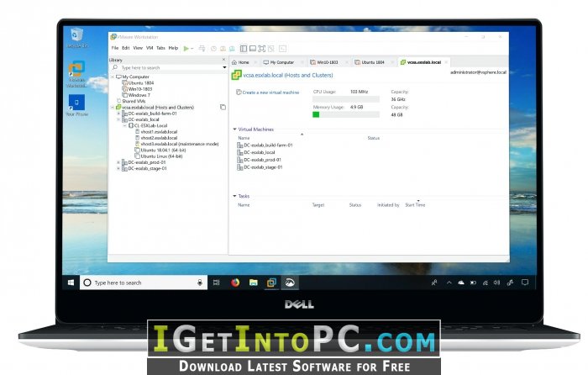Viewport: 588px width, 375px height.
Task: Open File Explorer from the taskbar
Action: (254, 283)
